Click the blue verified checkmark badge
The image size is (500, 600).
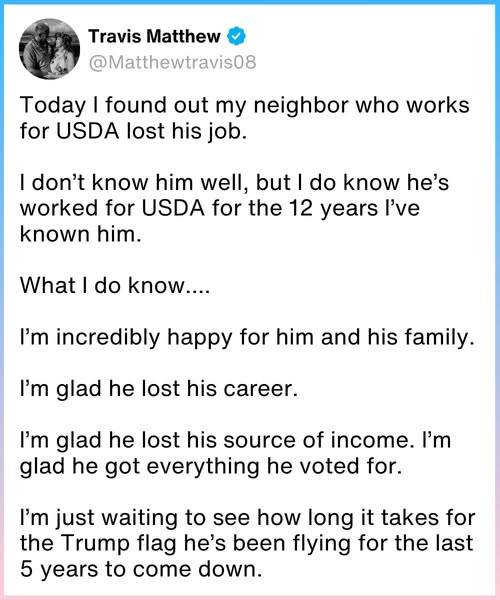236,36
